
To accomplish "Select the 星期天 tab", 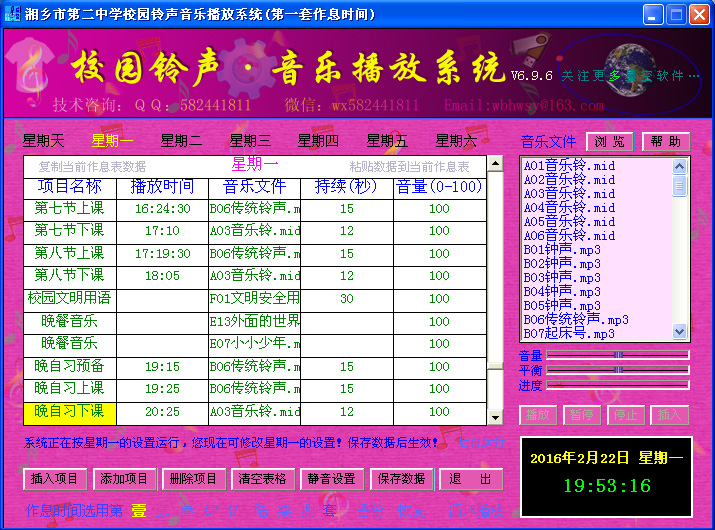I will [43, 141].
